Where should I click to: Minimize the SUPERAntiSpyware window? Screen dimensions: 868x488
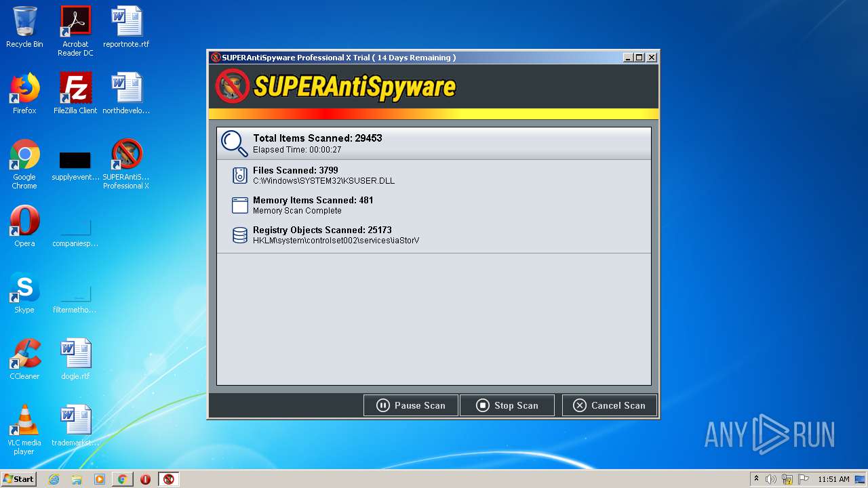tap(627, 58)
